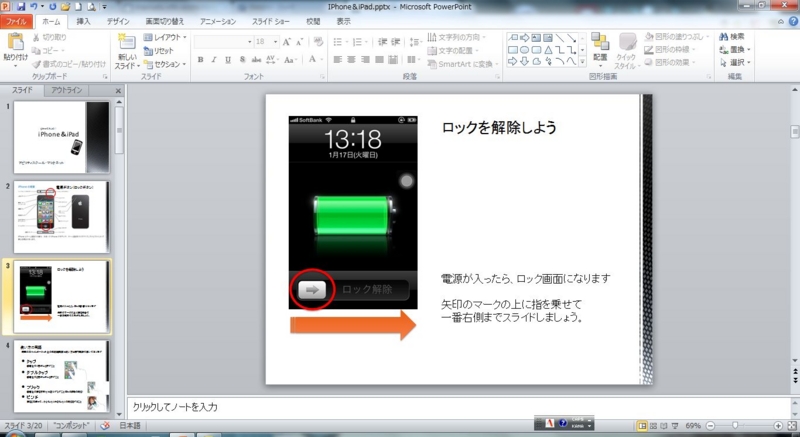Justify the paragraph text
800x437 pixels.
(x=379, y=60)
